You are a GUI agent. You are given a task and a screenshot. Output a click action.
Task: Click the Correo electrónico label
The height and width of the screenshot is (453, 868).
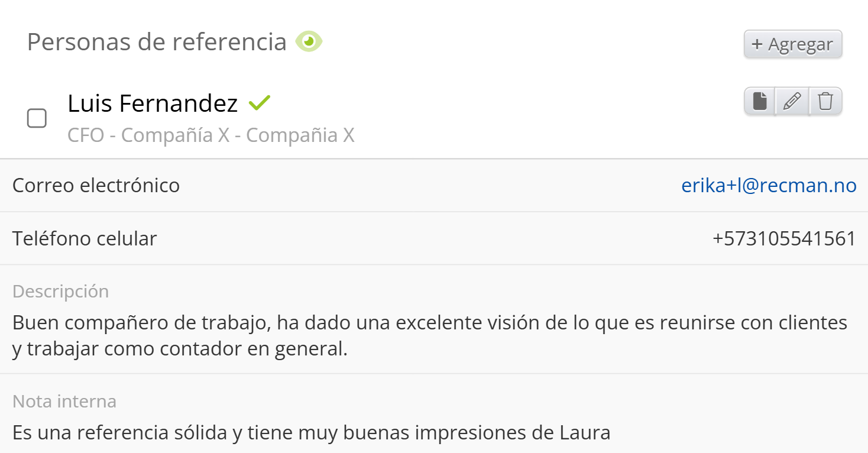[96, 186]
